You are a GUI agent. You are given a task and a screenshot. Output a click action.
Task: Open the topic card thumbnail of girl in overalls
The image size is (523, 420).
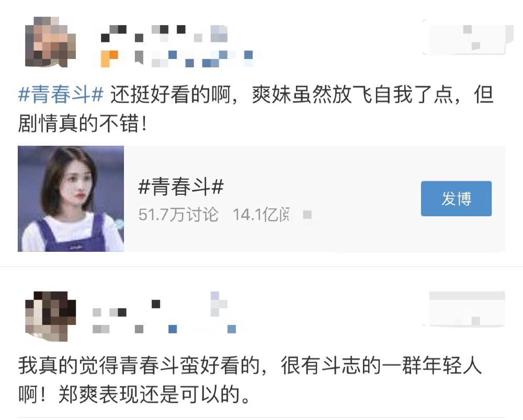point(71,199)
